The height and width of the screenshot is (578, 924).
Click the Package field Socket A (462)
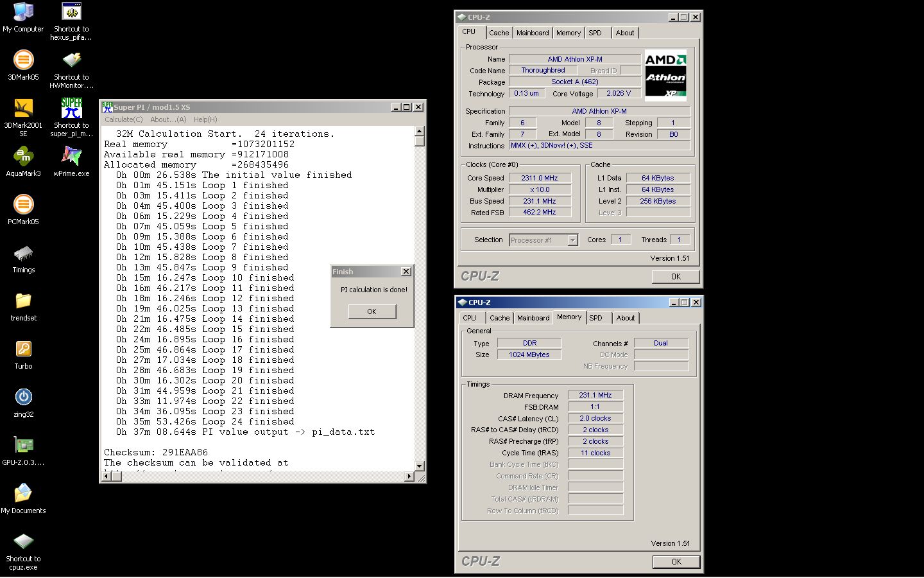tap(575, 82)
